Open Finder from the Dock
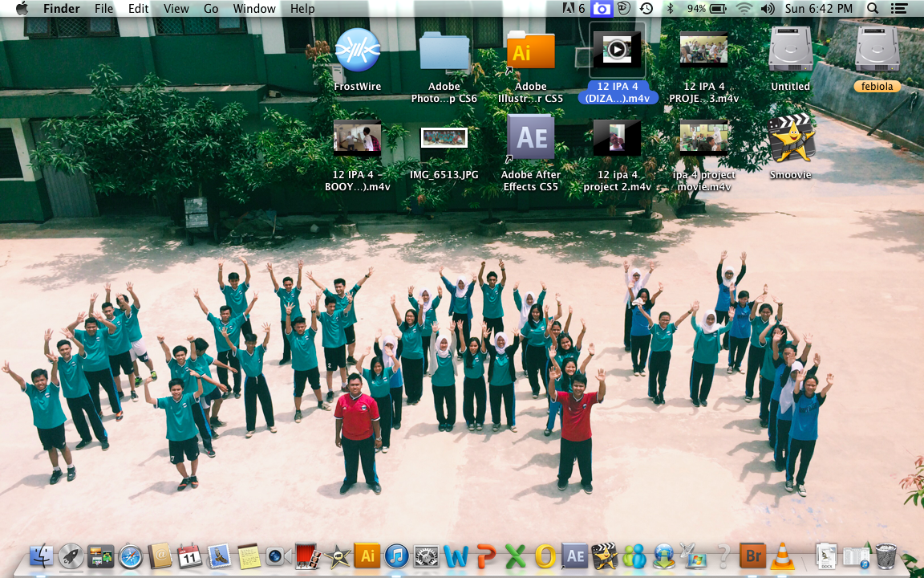 [x=41, y=556]
